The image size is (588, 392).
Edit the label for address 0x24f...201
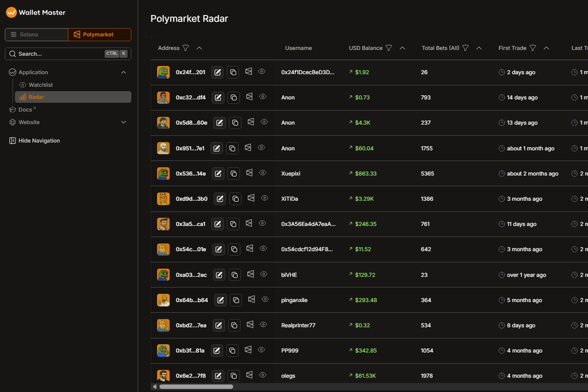coord(217,72)
